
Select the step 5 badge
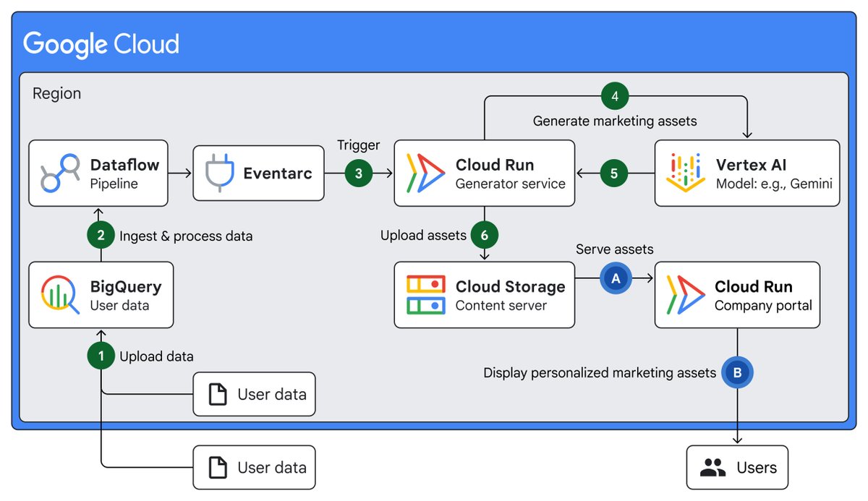(613, 173)
